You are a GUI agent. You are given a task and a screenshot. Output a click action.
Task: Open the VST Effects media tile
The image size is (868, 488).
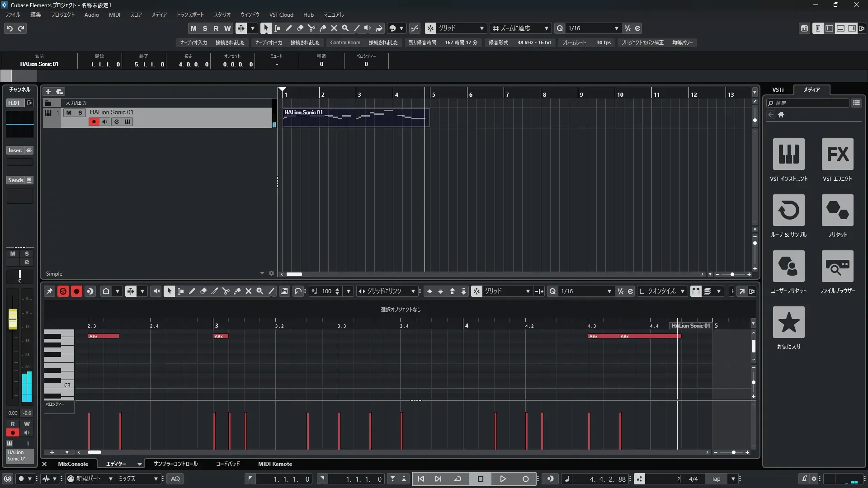pos(837,154)
